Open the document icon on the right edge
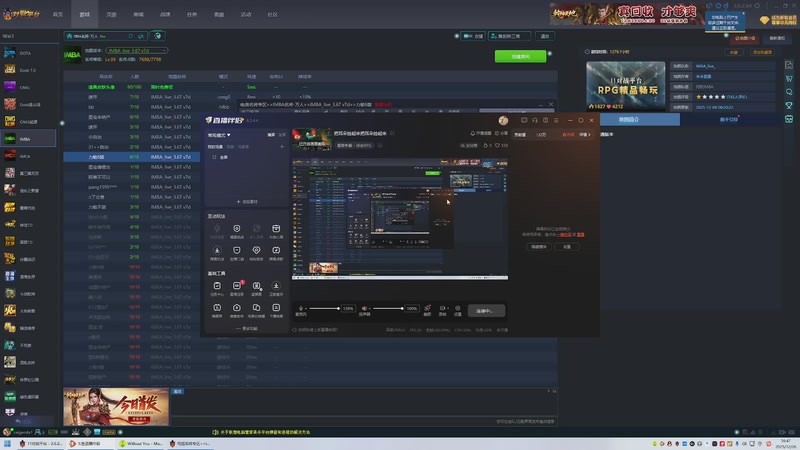800x450 pixels. coord(789,65)
